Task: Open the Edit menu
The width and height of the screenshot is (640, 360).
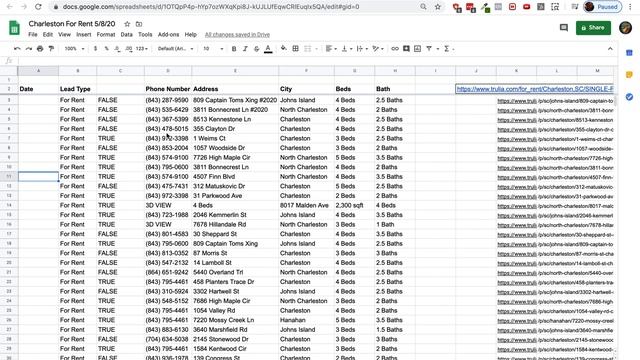Action: pyautogui.click(x=48, y=35)
